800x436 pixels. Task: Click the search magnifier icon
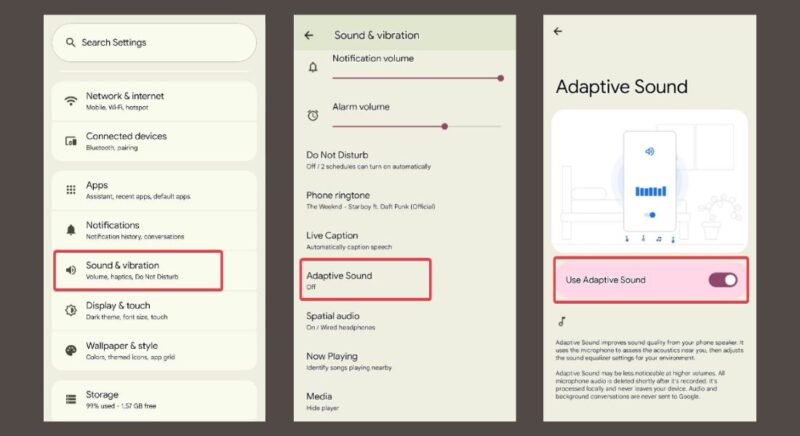coord(70,42)
